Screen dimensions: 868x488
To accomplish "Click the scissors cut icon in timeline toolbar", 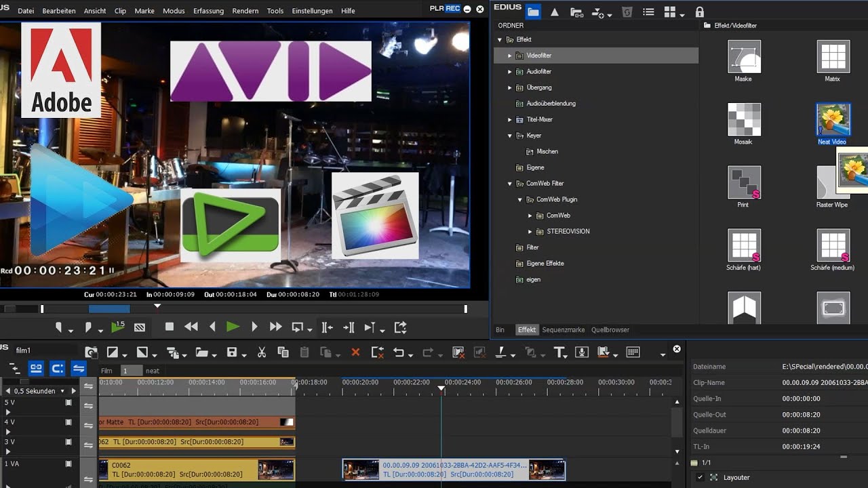I will point(262,352).
